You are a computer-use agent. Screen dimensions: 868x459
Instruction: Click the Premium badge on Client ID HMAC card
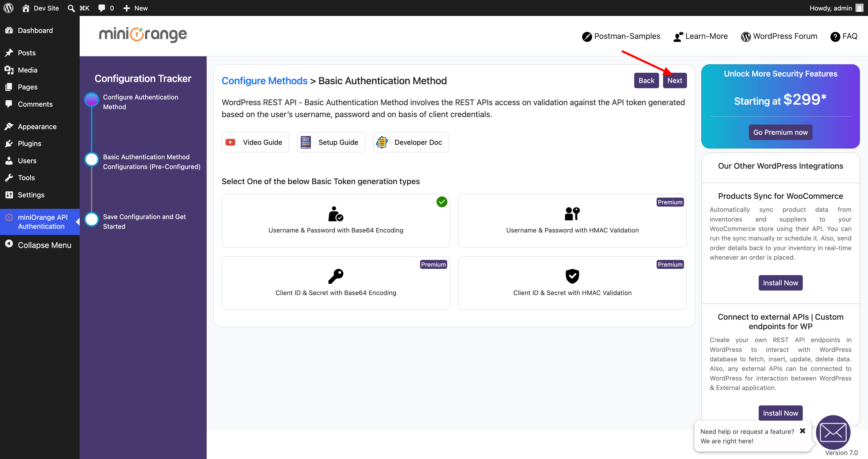click(x=670, y=264)
